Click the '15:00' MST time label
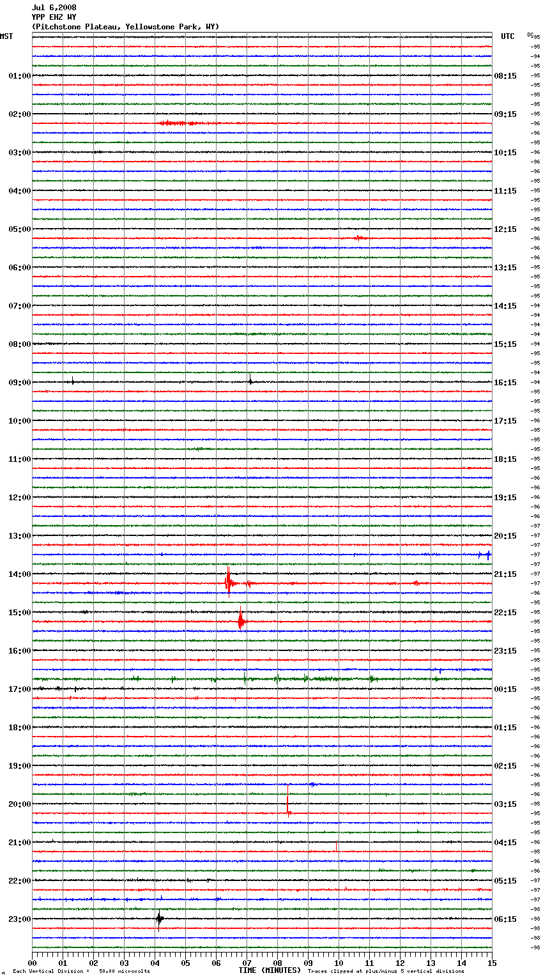The width and height of the screenshot is (543, 980). pyautogui.click(x=20, y=613)
